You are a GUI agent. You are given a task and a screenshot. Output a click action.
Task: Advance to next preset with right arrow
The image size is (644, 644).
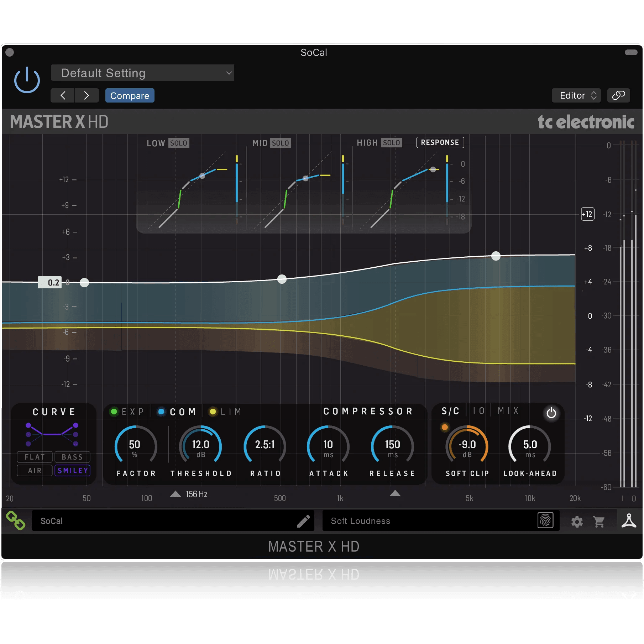(x=87, y=95)
